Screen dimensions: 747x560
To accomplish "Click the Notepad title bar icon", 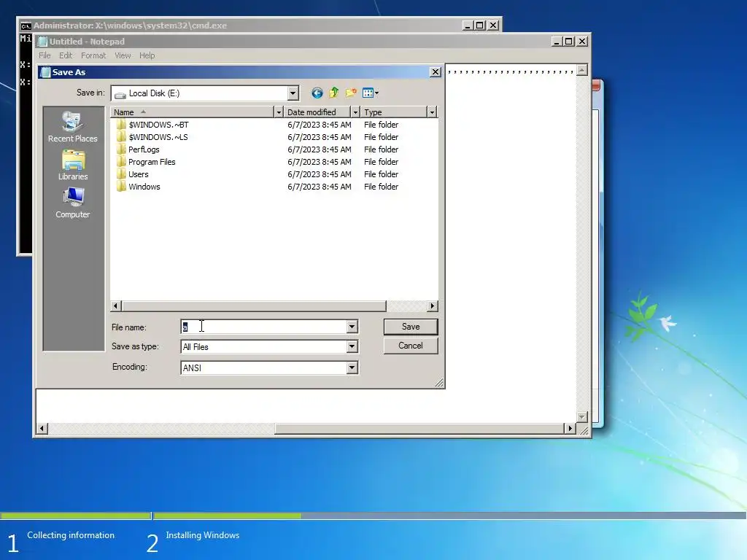I will pyautogui.click(x=43, y=42).
